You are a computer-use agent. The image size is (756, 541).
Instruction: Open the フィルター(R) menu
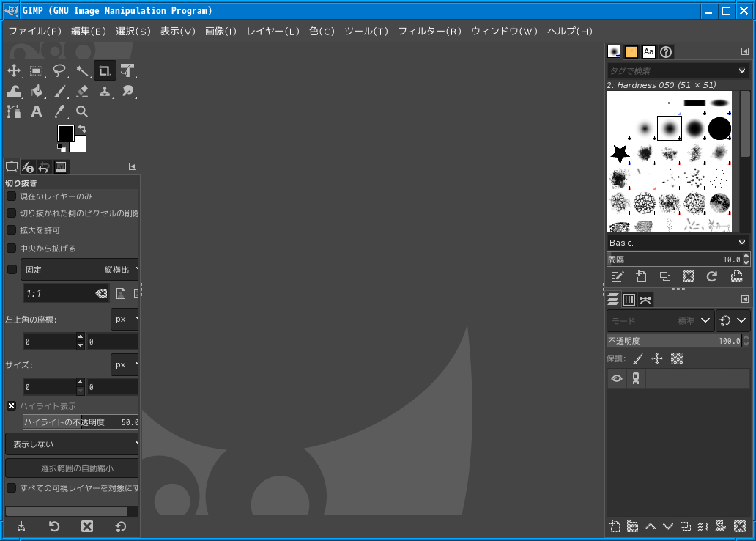click(x=429, y=32)
